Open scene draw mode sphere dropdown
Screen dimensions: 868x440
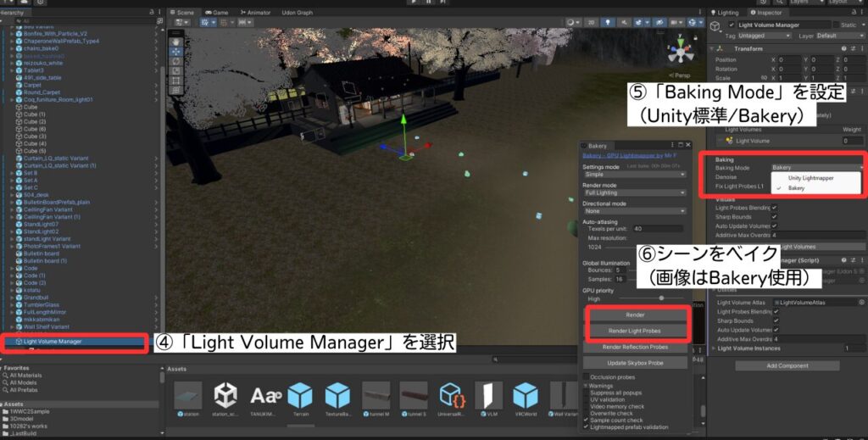(x=573, y=22)
